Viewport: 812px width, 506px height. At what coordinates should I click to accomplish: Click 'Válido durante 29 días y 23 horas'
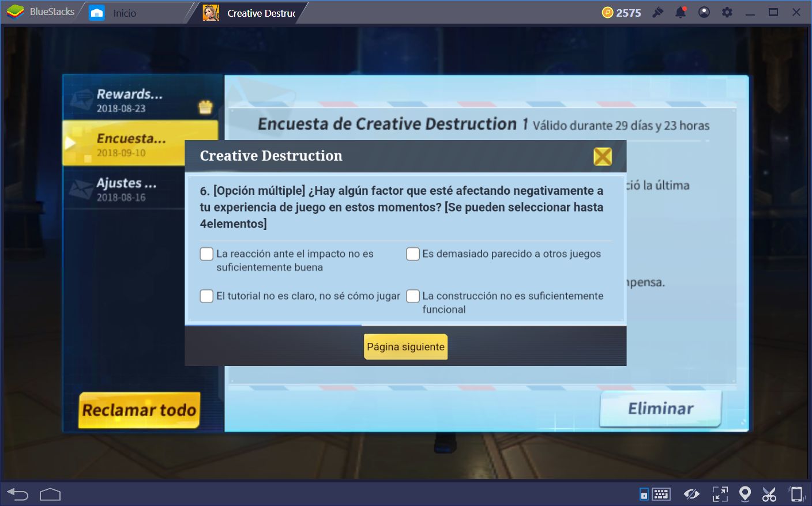pyautogui.click(x=621, y=126)
